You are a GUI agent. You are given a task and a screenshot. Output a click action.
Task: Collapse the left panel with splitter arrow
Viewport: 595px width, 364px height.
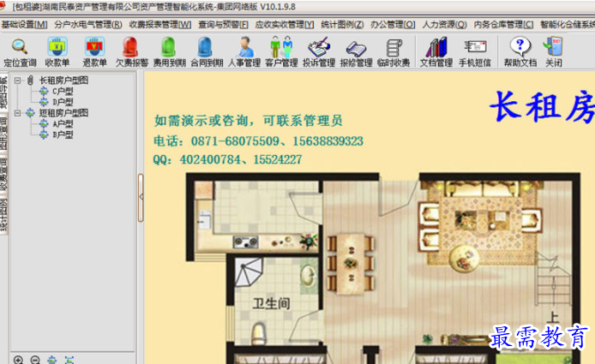pos(141,197)
